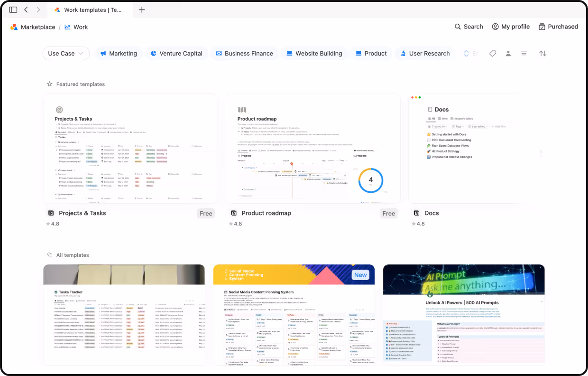Image resolution: width=588 pixels, height=376 pixels.
Task: Click 4.8 rating under Docs
Action: click(x=418, y=224)
